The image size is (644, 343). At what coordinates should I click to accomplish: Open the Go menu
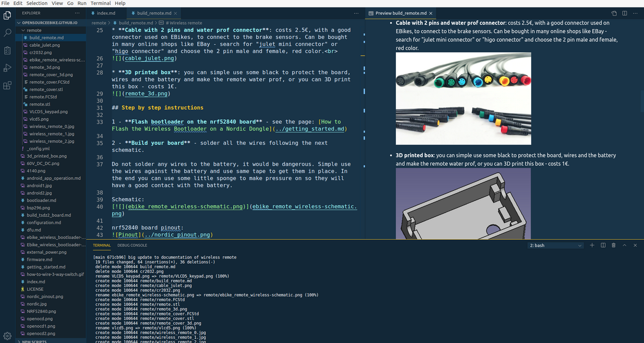pyautogui.click(x=70, y=3)
